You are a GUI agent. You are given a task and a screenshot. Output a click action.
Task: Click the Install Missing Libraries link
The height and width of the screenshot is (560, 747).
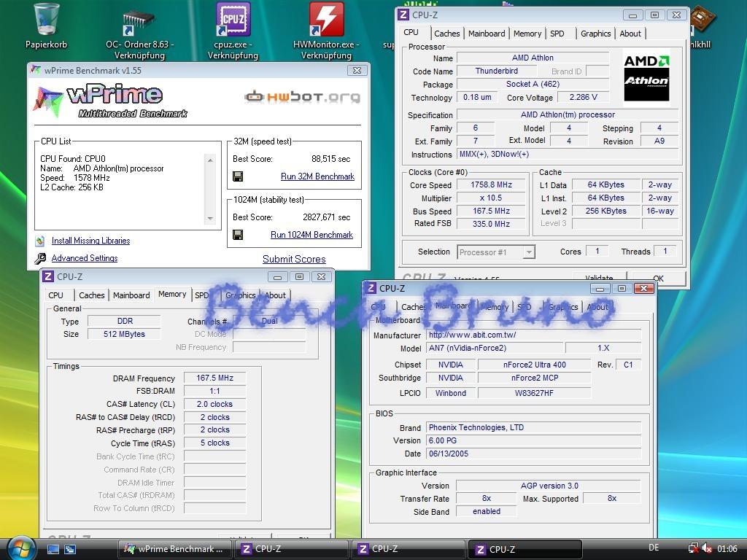pyautogui.click(x=90, y=241)
